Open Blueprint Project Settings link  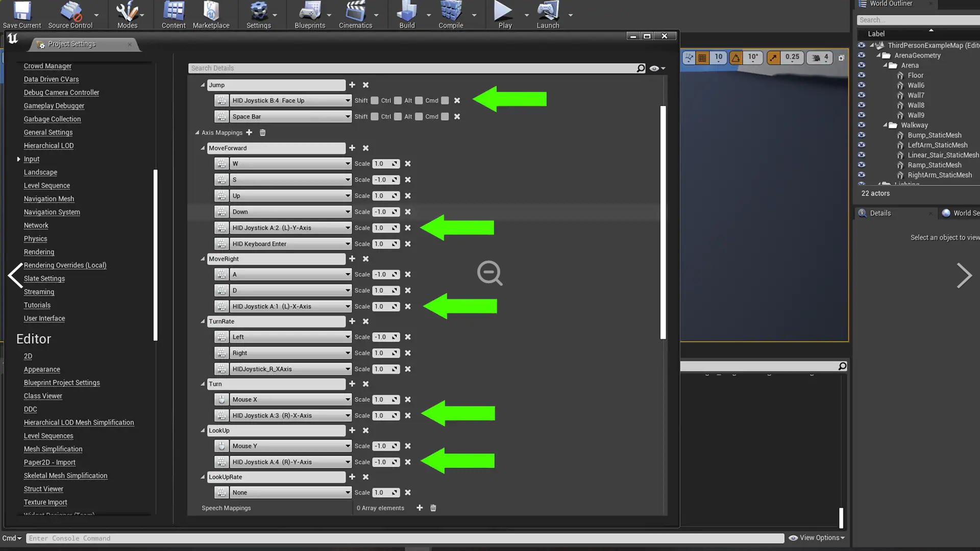click(62, 383)
